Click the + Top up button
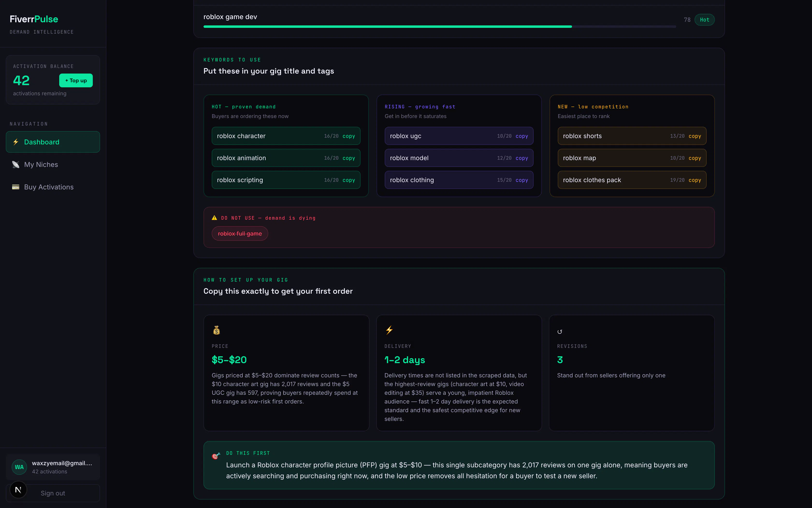The image size is (812, 508). tap(76, 80)
